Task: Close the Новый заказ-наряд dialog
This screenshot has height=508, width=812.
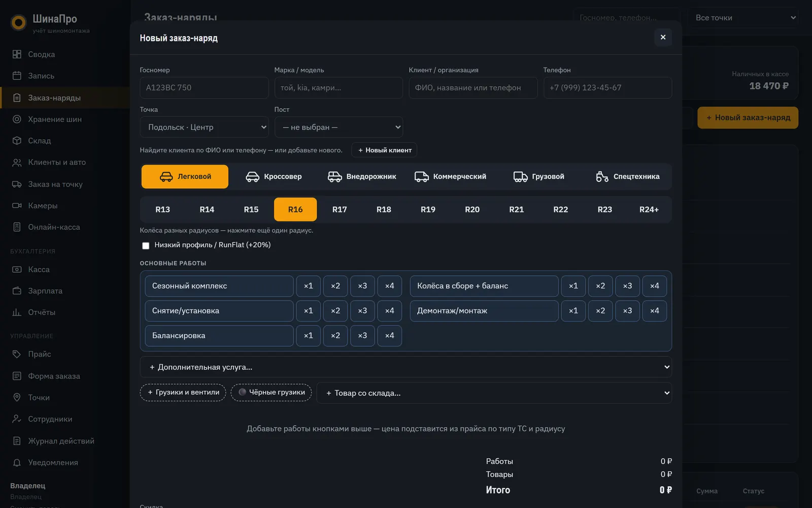Action: point(663,37)
